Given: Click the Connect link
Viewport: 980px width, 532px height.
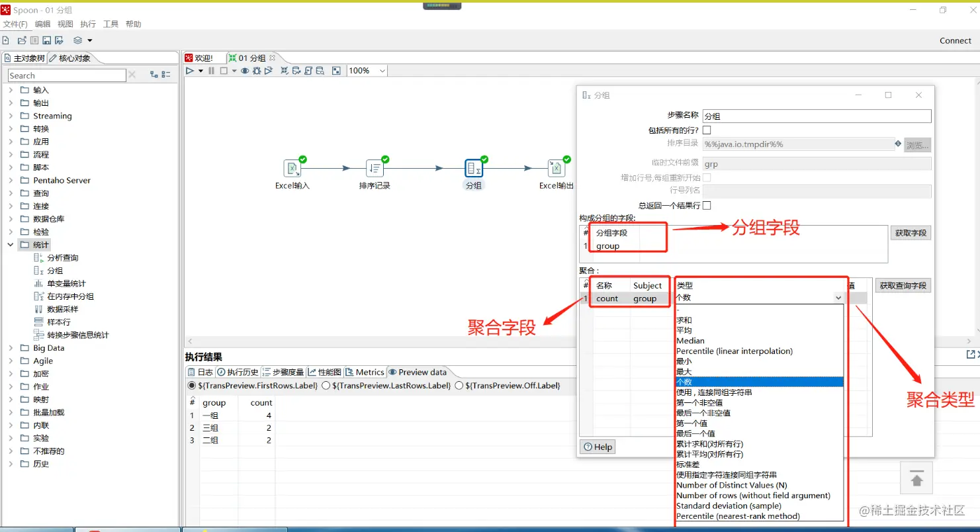Looking at the screenshot, I should coord(956,40).
